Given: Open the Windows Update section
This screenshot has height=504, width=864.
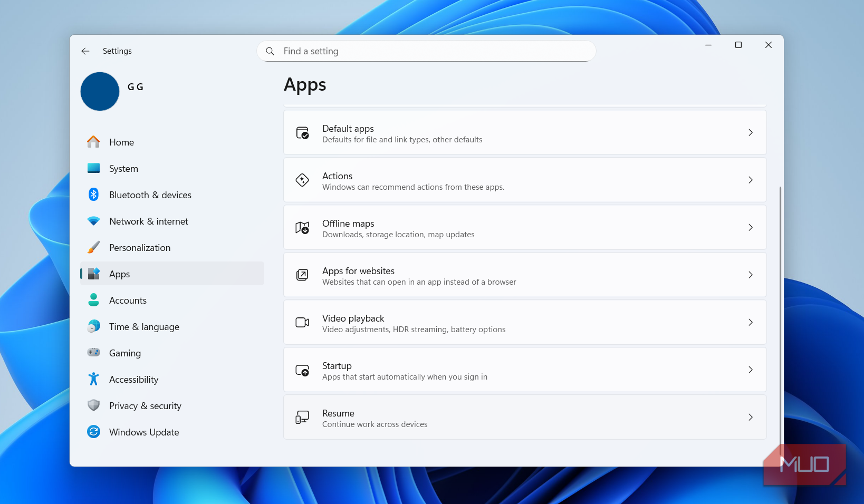Looking at the screenshot, I should 172,432.
